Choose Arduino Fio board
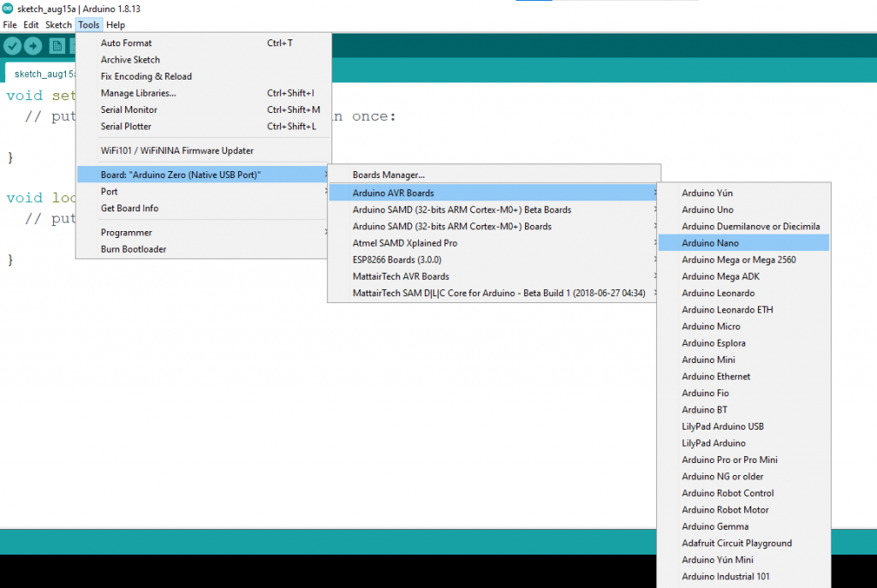The image size is (877, 588). pos(744,394)
